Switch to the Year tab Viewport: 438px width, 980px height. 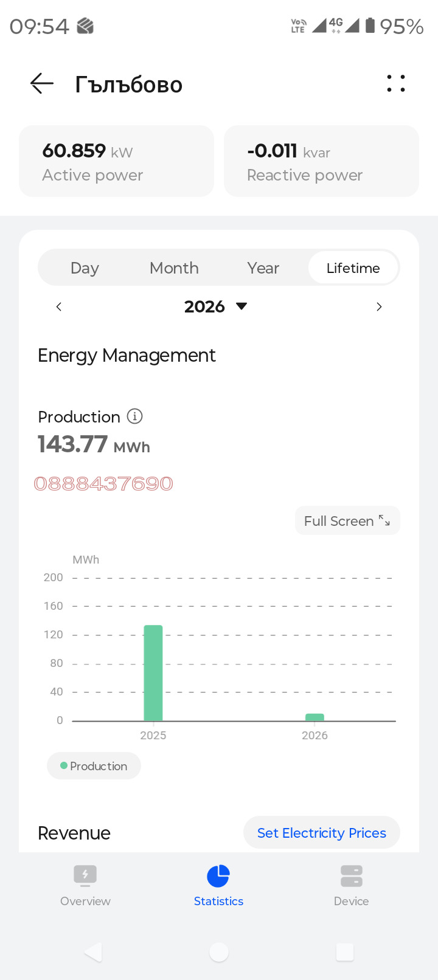pyautogui.click(x=263, y=268)
